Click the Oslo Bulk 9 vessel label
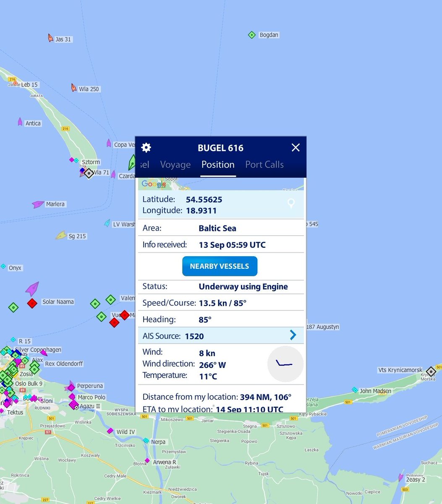Screen dimensions: 442x504 point(29,383)
